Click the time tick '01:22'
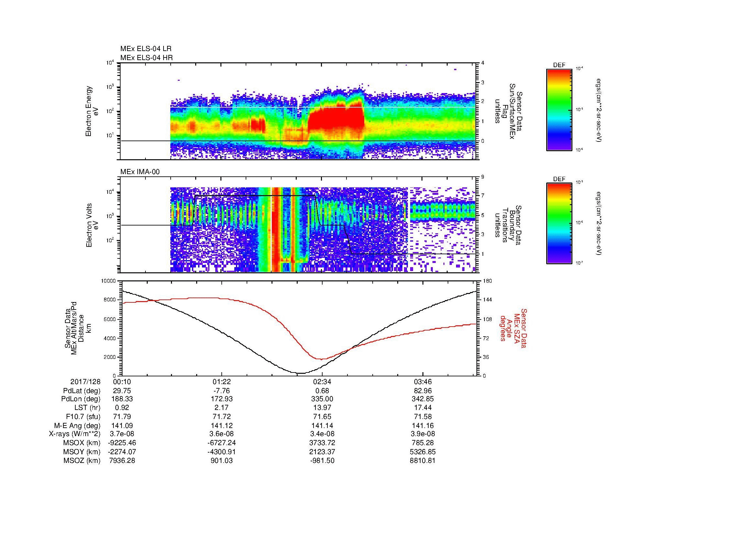Screen dimensions: 756x534 tap(222, 382)
